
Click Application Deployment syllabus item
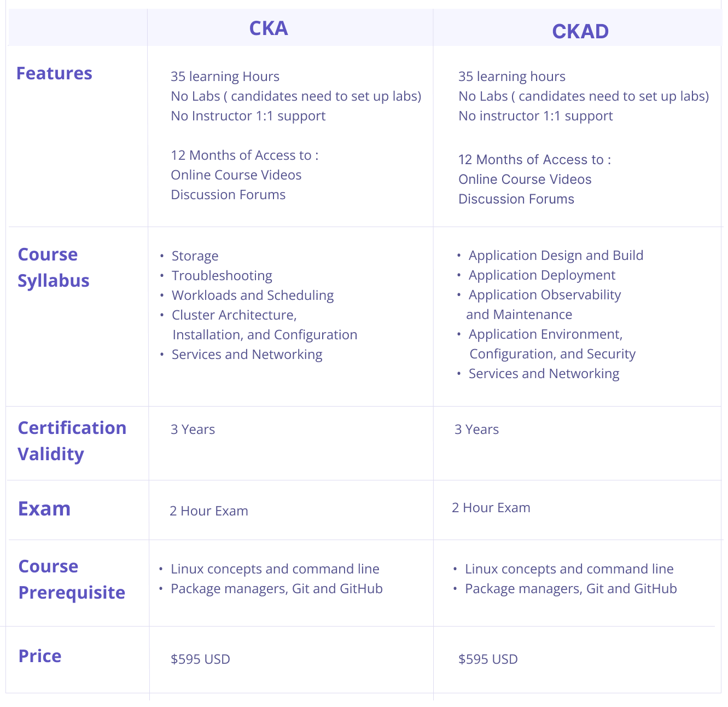coord(542,275)
